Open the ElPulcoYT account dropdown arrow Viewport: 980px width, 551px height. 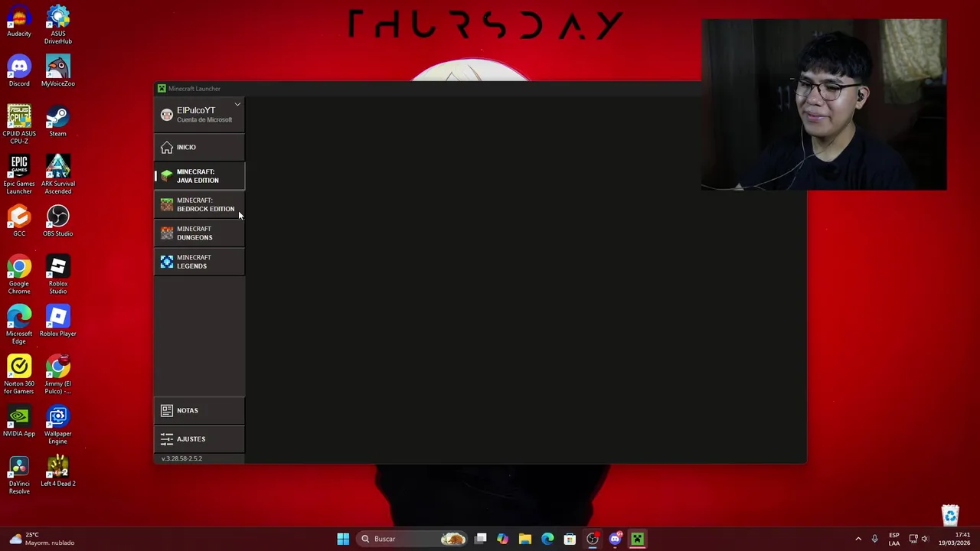[237, 105]
